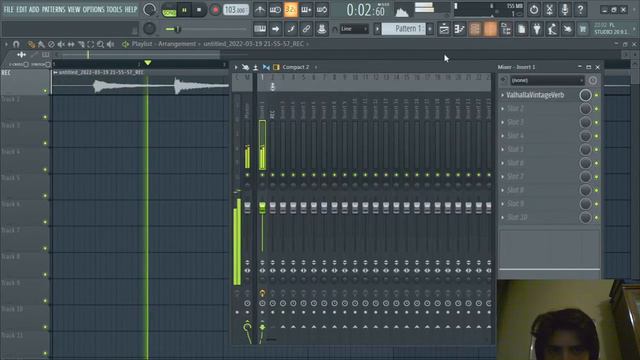This screenshot has width=640, height=360.
Task: Select the playlist playback speaker tool
Action: pos(110,44)
